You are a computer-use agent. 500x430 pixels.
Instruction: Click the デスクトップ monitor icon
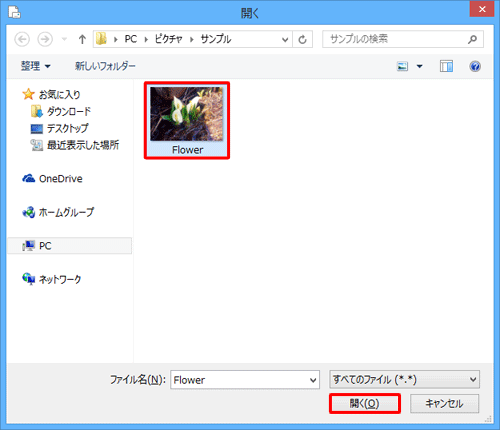coord(37,128)
